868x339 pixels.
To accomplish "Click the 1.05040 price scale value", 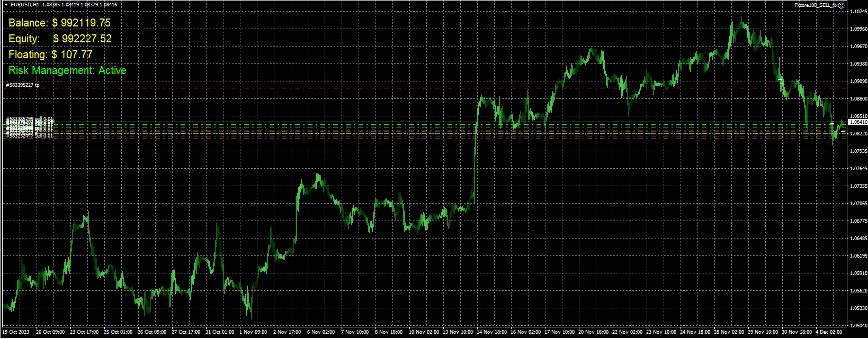I will click(x=858, y=326).
